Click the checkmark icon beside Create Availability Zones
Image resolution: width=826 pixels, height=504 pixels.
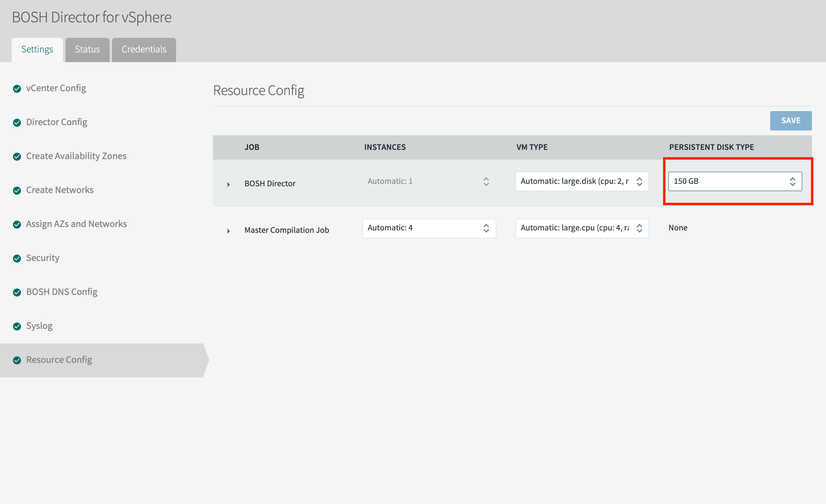17,157
